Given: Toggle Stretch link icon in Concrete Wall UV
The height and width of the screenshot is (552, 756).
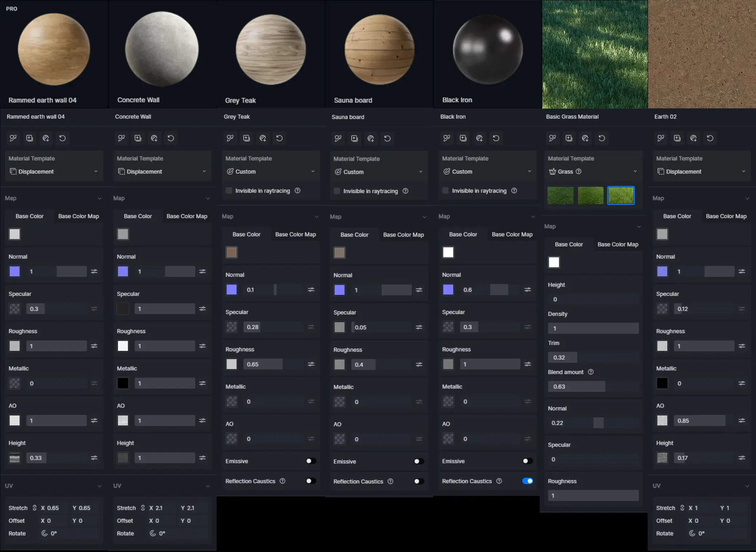Looking at the screenshot, I should [x=143, y=508].
